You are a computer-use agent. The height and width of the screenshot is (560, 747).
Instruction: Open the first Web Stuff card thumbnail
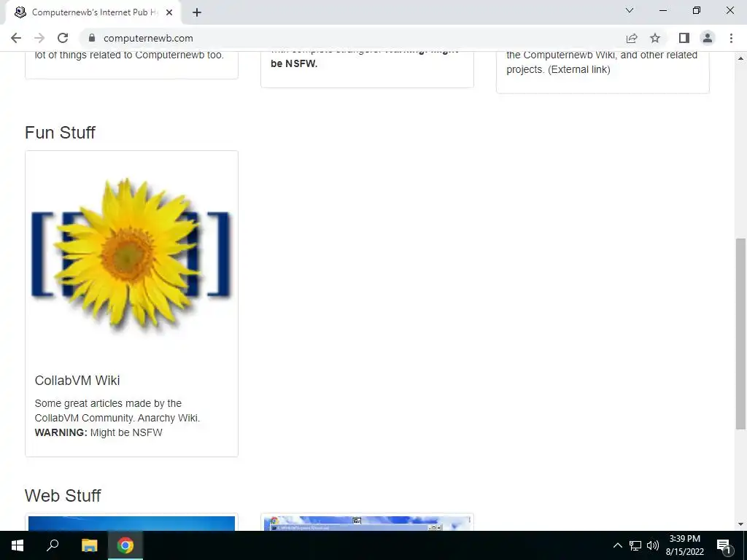click(131, 523)
